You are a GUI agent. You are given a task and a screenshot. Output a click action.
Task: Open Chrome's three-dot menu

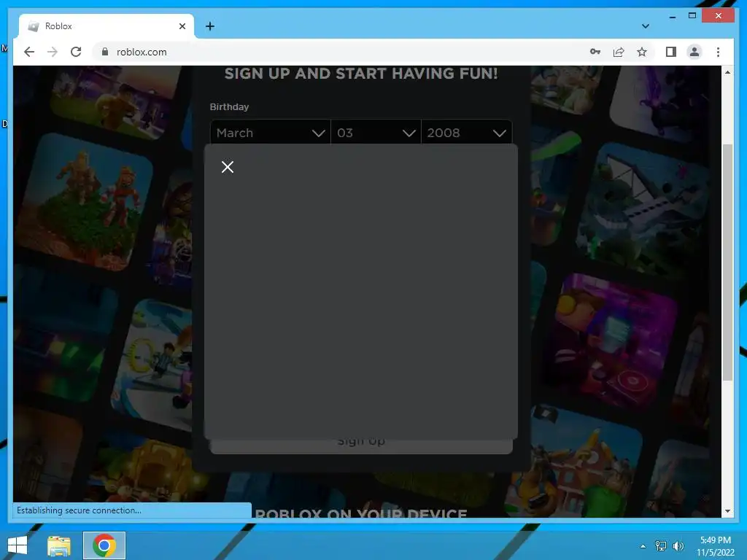(x=718, y=52)
